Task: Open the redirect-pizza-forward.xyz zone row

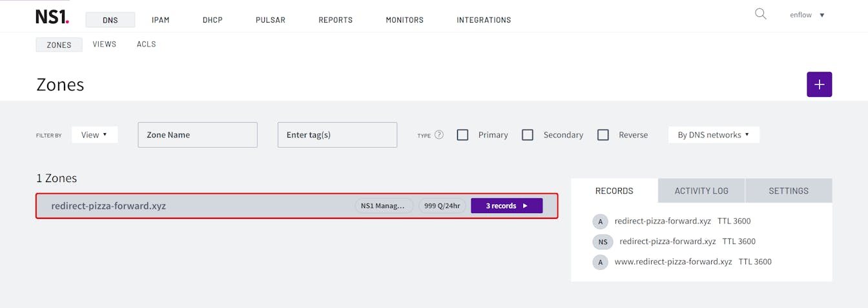Action: click(x=194, y=206)
